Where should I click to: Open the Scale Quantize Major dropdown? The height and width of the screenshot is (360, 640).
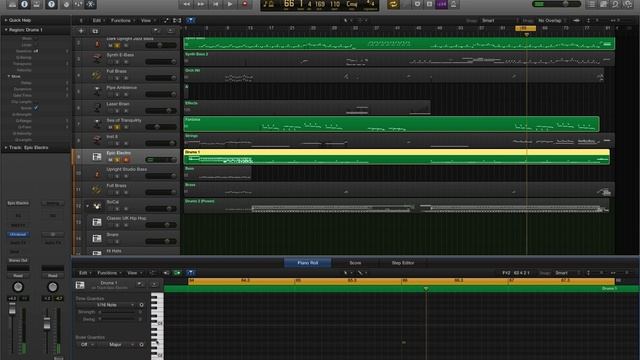pos(117,344)
